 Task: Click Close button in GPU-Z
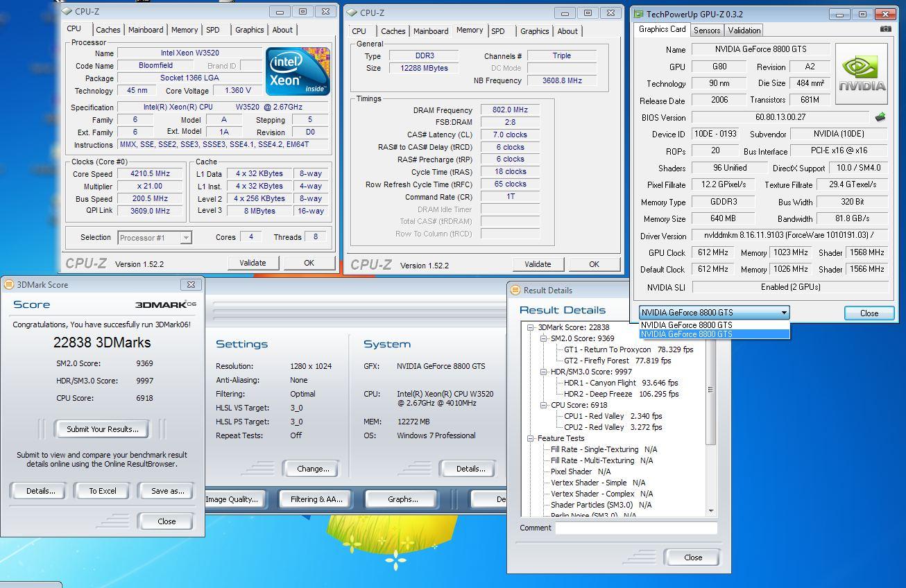tap(869, 313)
